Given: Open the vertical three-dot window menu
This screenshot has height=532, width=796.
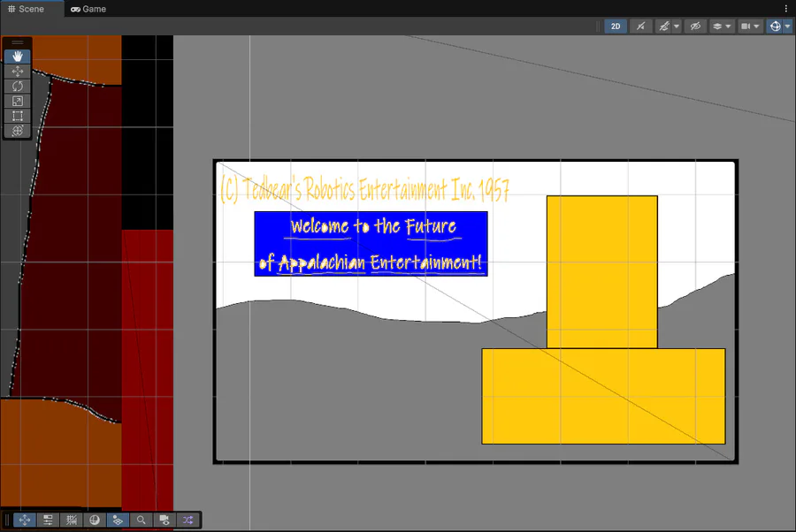Looking at the screenshot, I should 786,9.
